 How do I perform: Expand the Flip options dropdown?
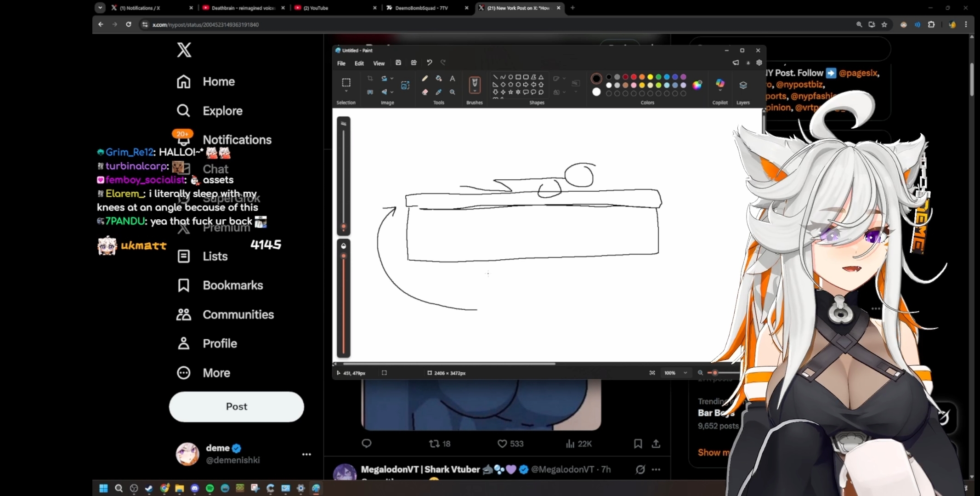coord(392,92)
